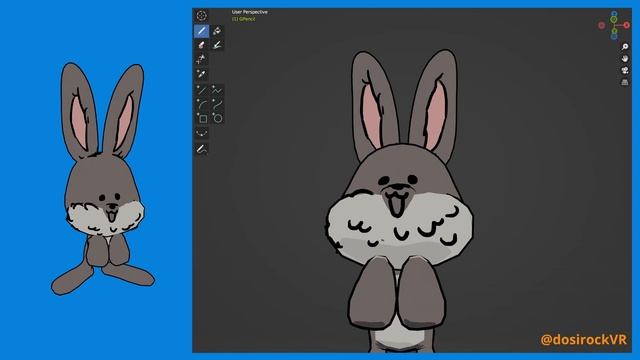Select the Cutter tool
This screenshot has width=640, height=360.
pyautogui.click(x=201, y=59)
